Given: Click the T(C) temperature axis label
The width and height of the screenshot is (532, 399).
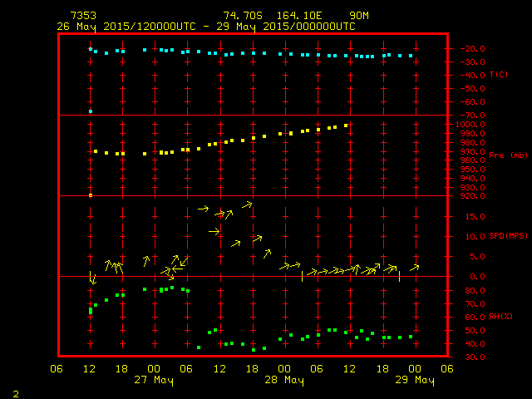Looking at the screenshot, I should [x=499, y=74].
